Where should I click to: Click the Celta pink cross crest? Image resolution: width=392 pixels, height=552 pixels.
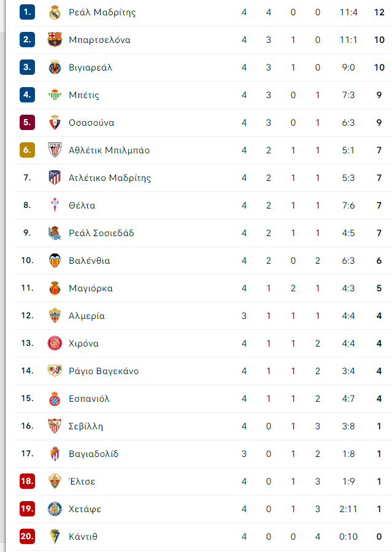[x=55, y=205]
